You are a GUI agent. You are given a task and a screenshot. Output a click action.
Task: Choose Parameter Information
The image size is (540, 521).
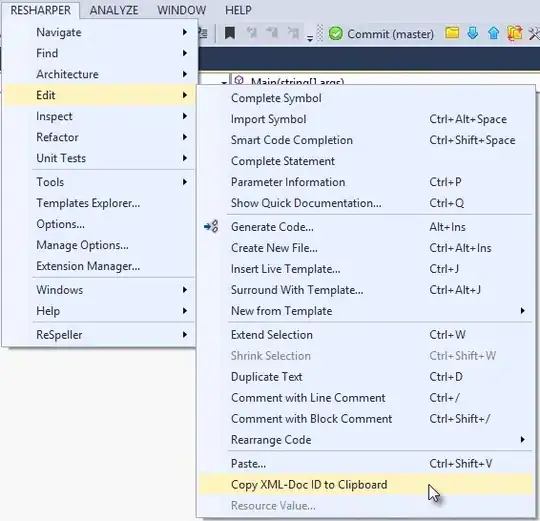(x=366, y=182)
